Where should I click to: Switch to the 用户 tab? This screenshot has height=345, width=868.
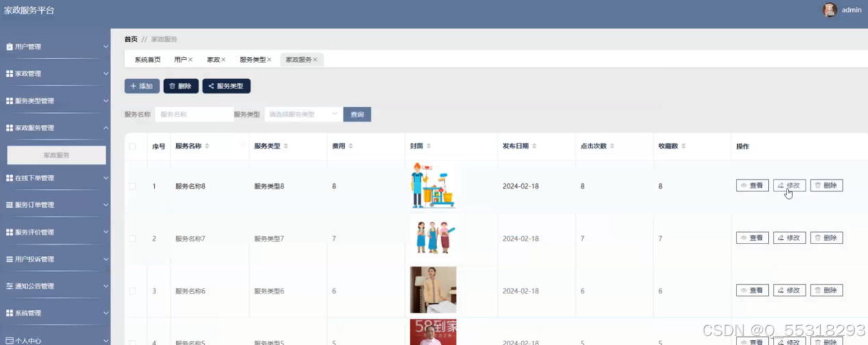180,60
